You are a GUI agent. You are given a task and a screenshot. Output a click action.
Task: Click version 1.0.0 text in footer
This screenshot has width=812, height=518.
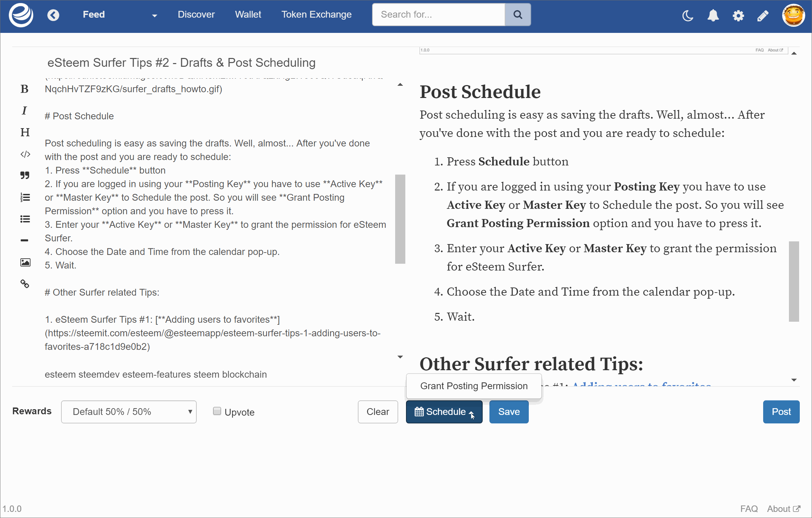[x=12, y=509]
